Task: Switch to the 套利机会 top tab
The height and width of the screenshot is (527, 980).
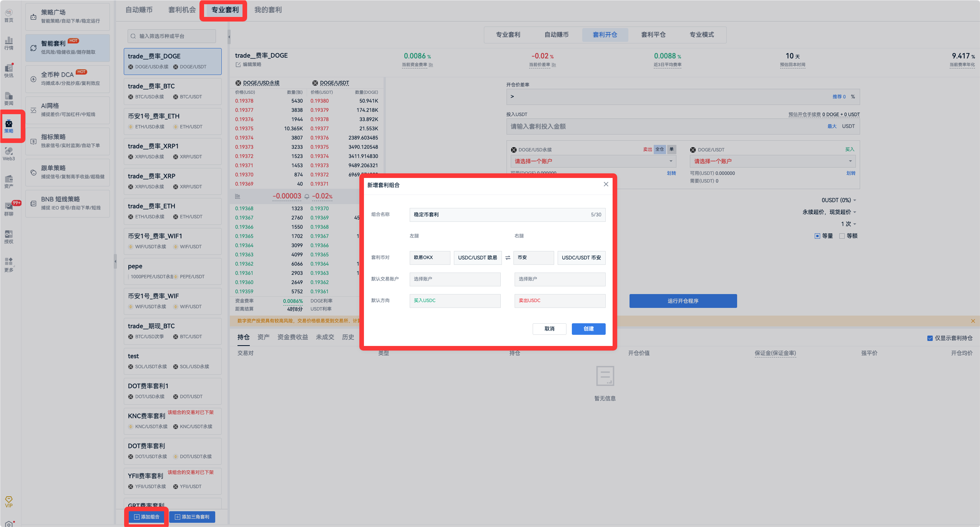Action: [182, 10]
